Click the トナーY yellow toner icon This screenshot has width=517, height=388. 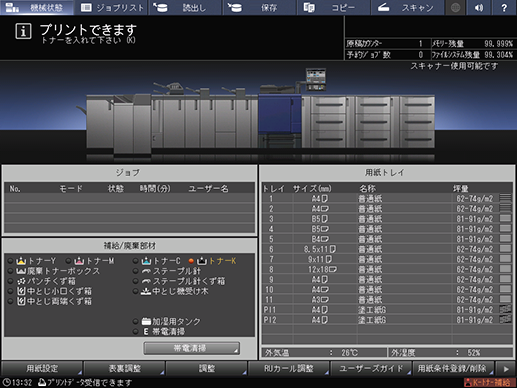tap(21, 261)
